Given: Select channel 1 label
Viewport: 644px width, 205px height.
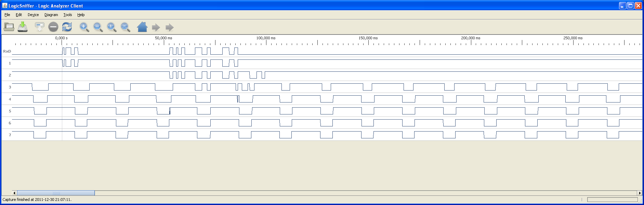Looking at the screenshot, I should 10,63.
